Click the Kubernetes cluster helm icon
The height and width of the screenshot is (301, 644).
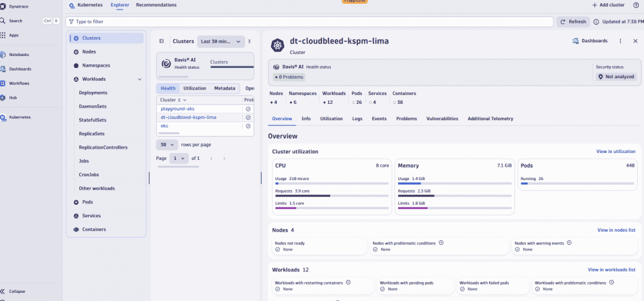pyautogui.click(x=277, y=45)
